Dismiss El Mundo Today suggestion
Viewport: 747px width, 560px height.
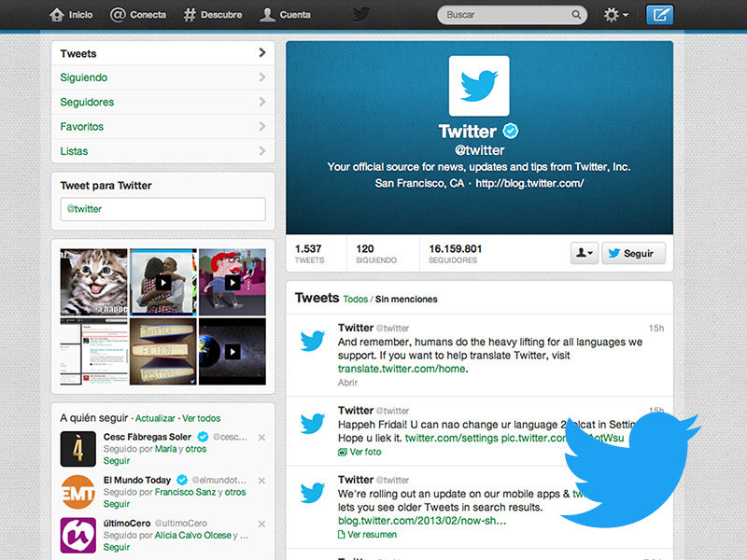pyautogui.click(x=261, y=481)
